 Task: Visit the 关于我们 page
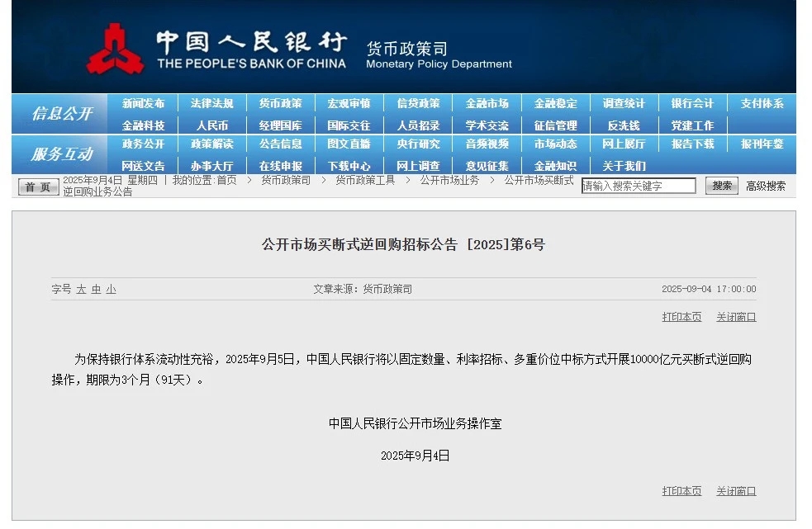tap(624, 166)
